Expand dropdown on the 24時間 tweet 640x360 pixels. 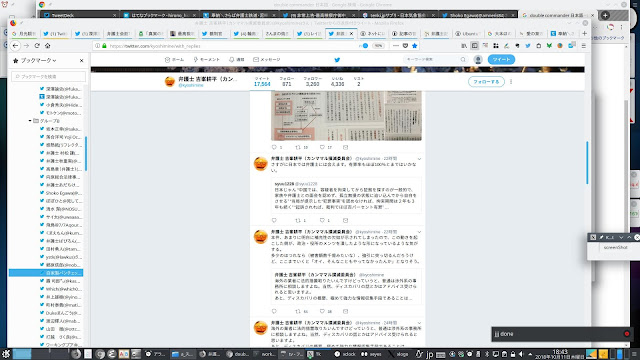tap(419, 323)
